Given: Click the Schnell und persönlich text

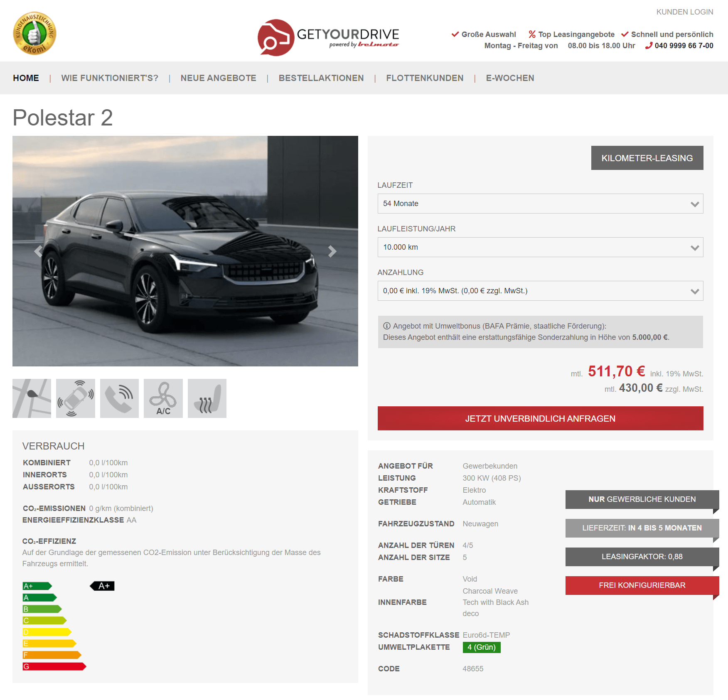Looking at the screenshot, I should pos(672,34).
